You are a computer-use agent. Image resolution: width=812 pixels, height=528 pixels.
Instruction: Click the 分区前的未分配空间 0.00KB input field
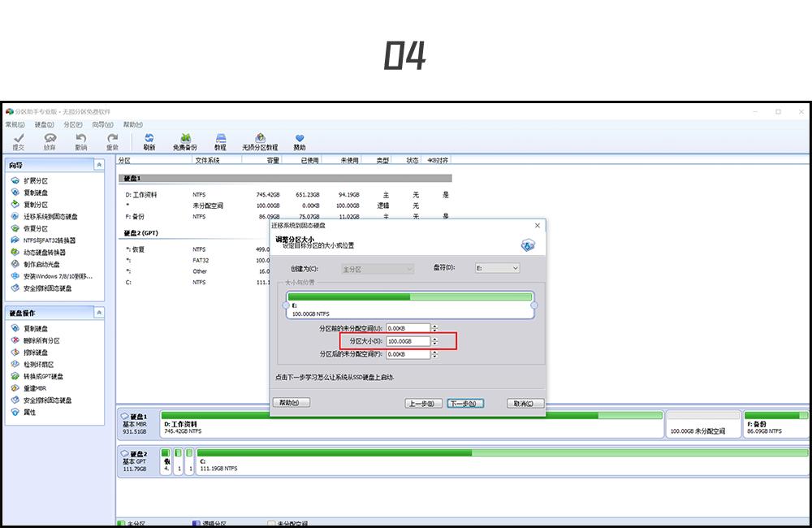(408, 328)
